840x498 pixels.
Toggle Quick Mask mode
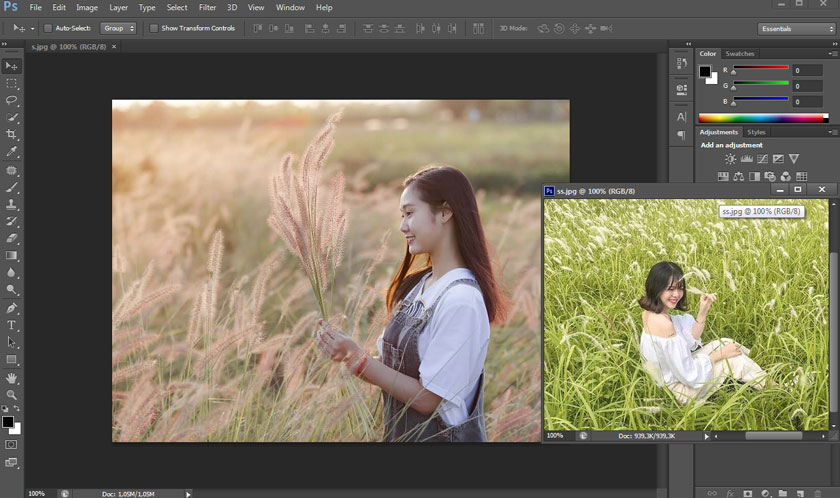click(12, 444)
